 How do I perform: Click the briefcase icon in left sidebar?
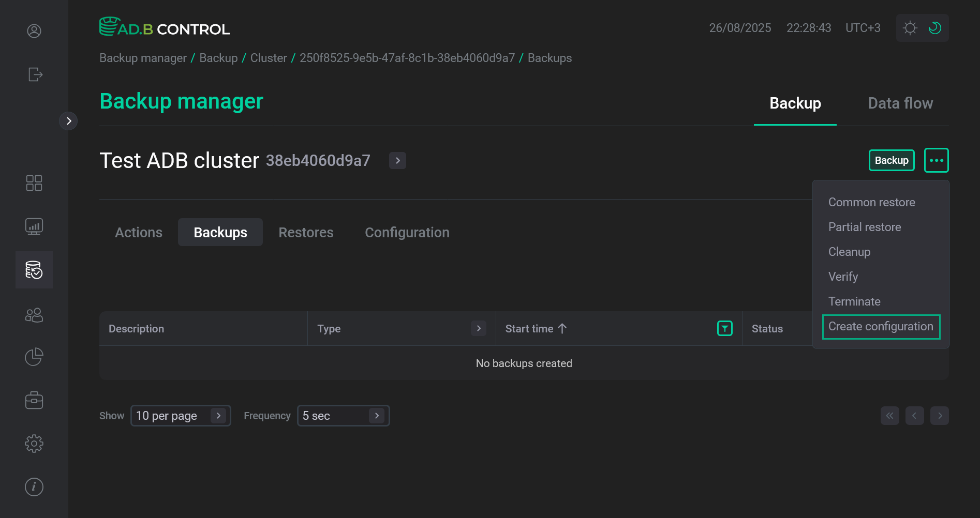[34, 400]
